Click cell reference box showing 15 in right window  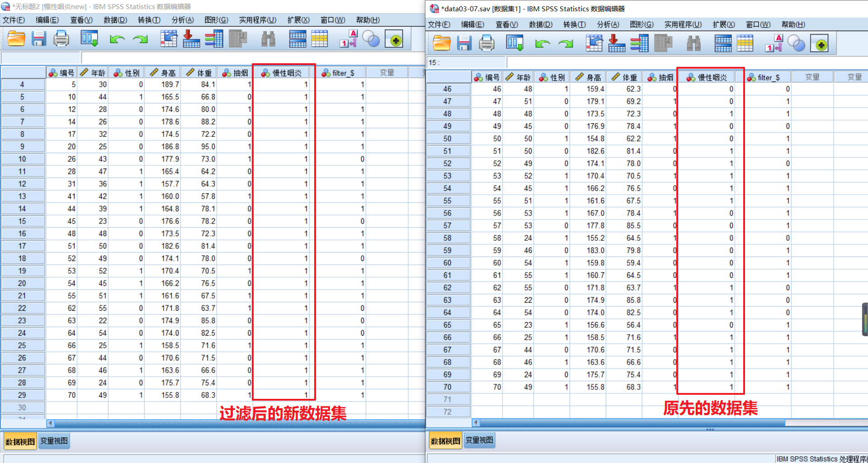(466, 62)
